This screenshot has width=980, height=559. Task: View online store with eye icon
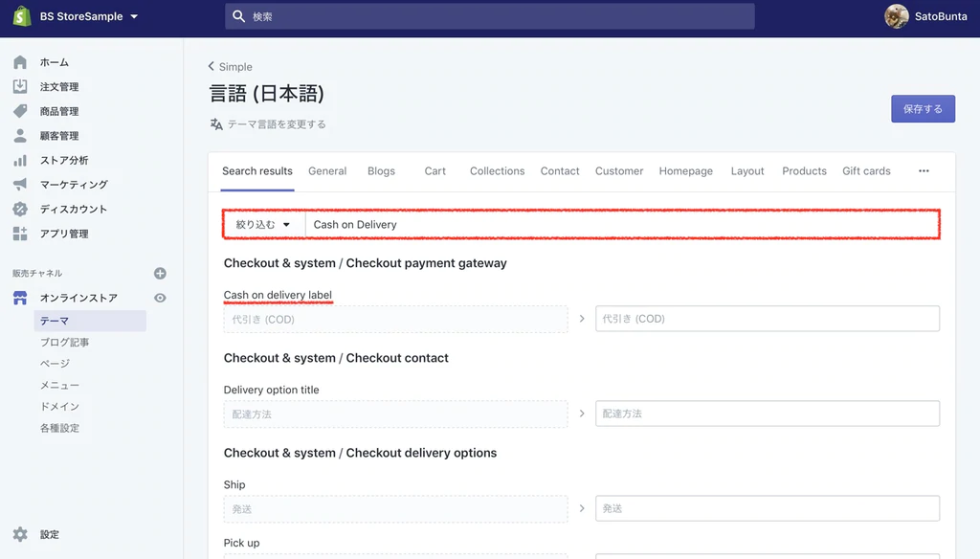[160, 298]
